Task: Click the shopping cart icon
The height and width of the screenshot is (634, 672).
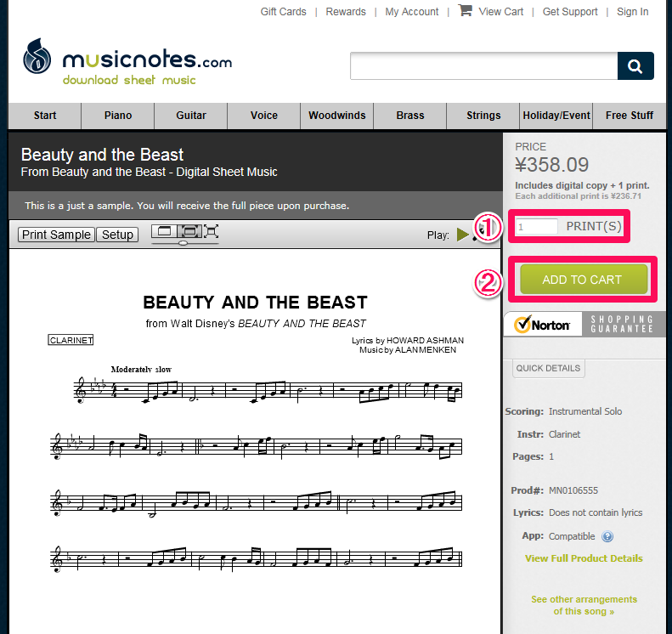Action: (465, 10)
